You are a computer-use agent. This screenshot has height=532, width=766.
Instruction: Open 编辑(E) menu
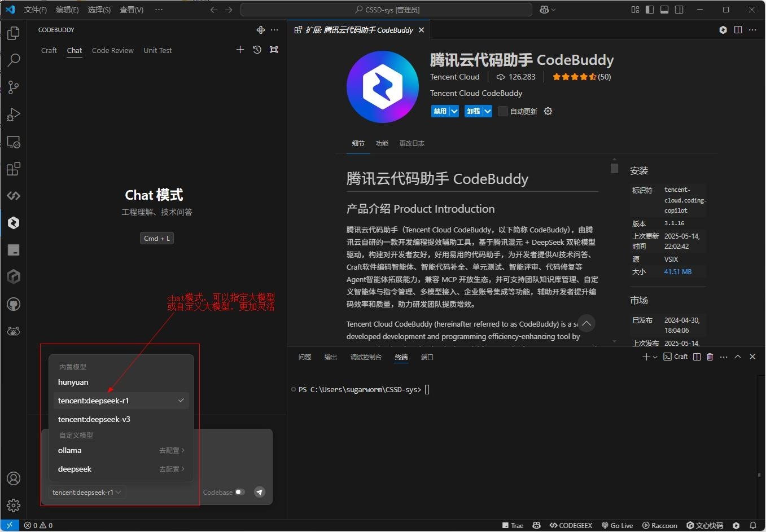[67, 10]
